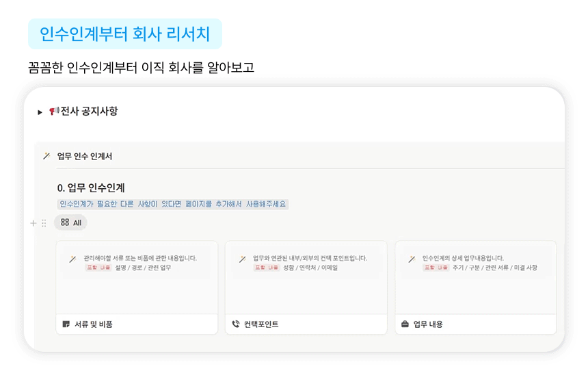Click the 0. 업무 인수인계 heading
Screen dimensions: 588x373
coord(91,188)
